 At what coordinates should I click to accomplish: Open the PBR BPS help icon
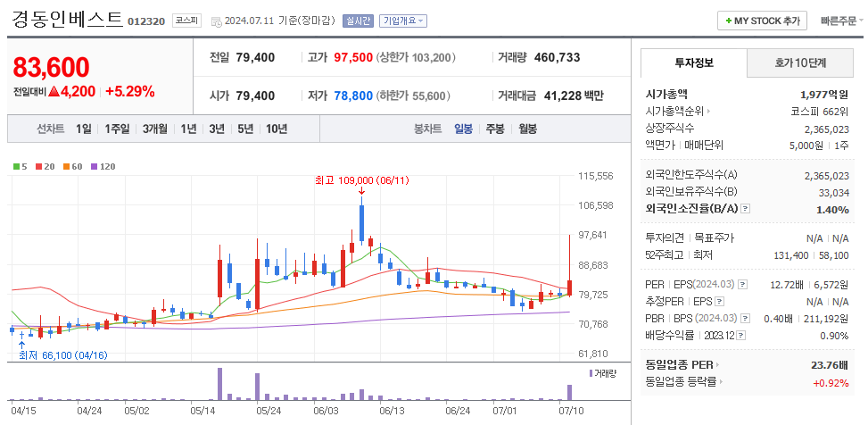tap(745, 319)
